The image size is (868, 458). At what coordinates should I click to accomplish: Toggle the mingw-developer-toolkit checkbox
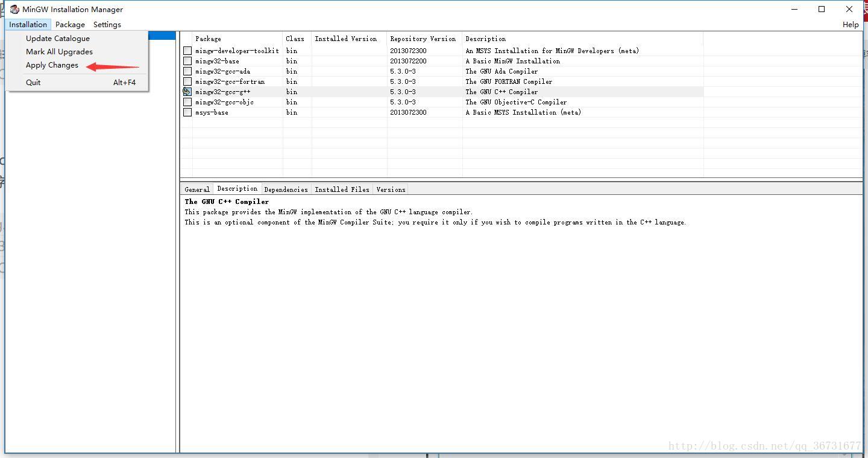[x=187, y=51]
